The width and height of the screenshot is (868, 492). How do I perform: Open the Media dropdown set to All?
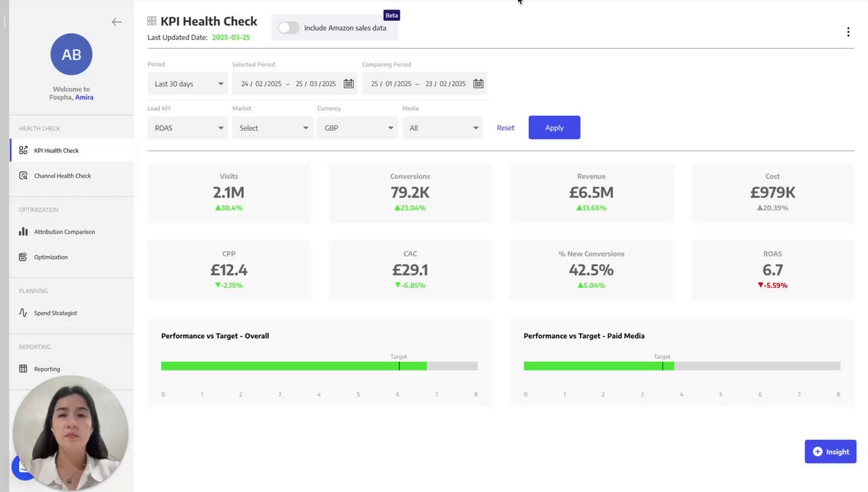pos(442,128)
